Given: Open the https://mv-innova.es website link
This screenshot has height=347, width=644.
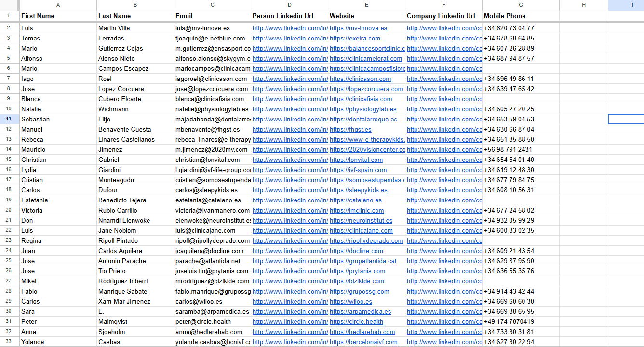Looking at the screenshot, I should pos(358,28).
